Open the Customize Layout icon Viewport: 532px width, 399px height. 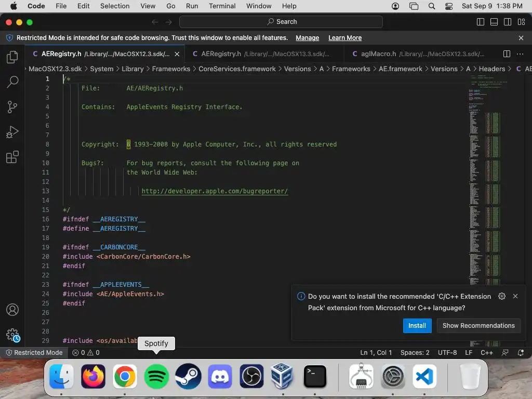click(x=521, y=22)
